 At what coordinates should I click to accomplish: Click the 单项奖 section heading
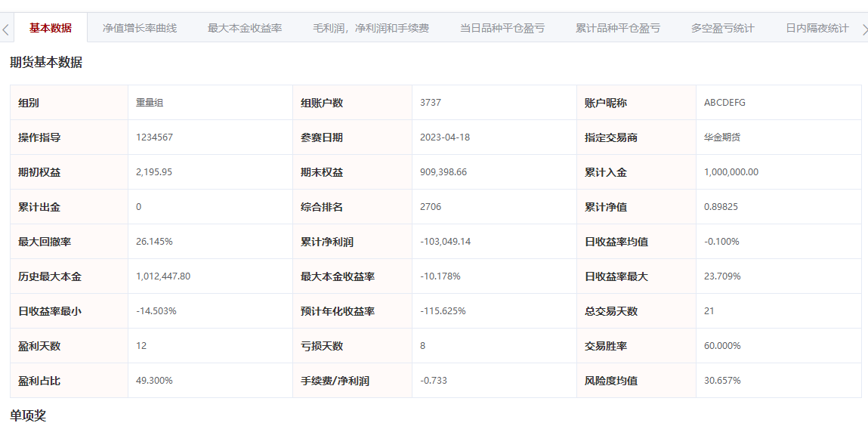pos(29,415)
